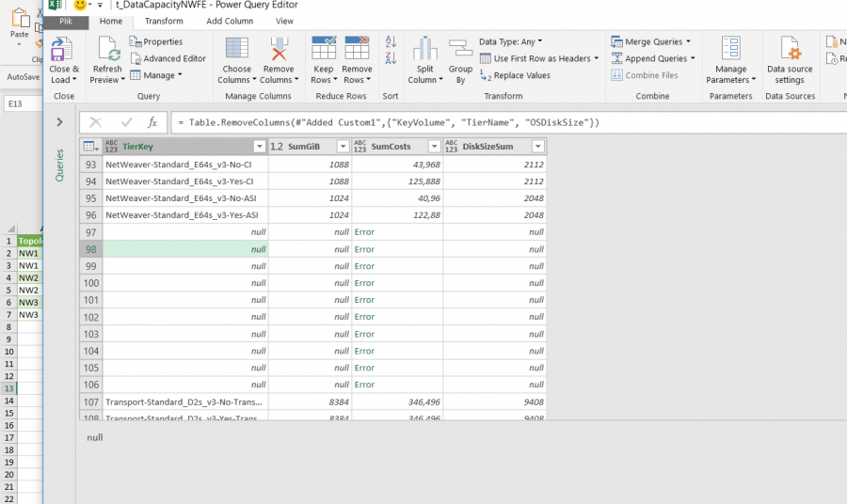Image resolution: width=847 pixels, height=504 pixels.
Task: Open the TierKey column filter dropdown
Action: click(x=260, y=147)
